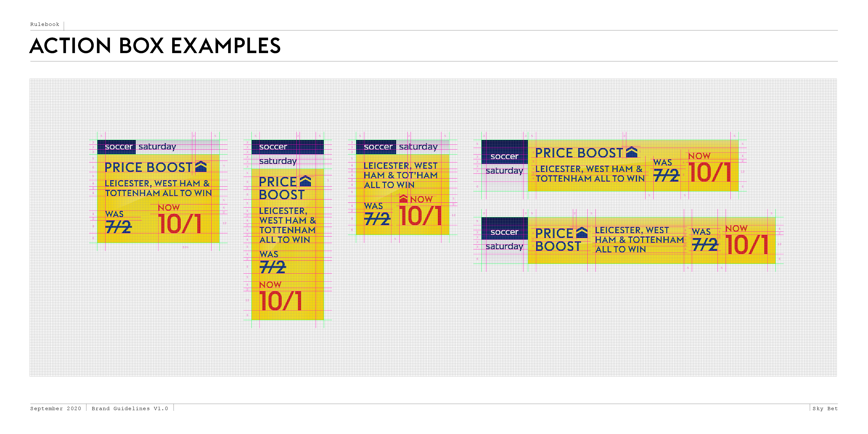Click boost arrow icon after PRICE BOOST in first square box
The height and width of the screenshot is (434, 868).
pyautogui.click(x=201, y=167)
